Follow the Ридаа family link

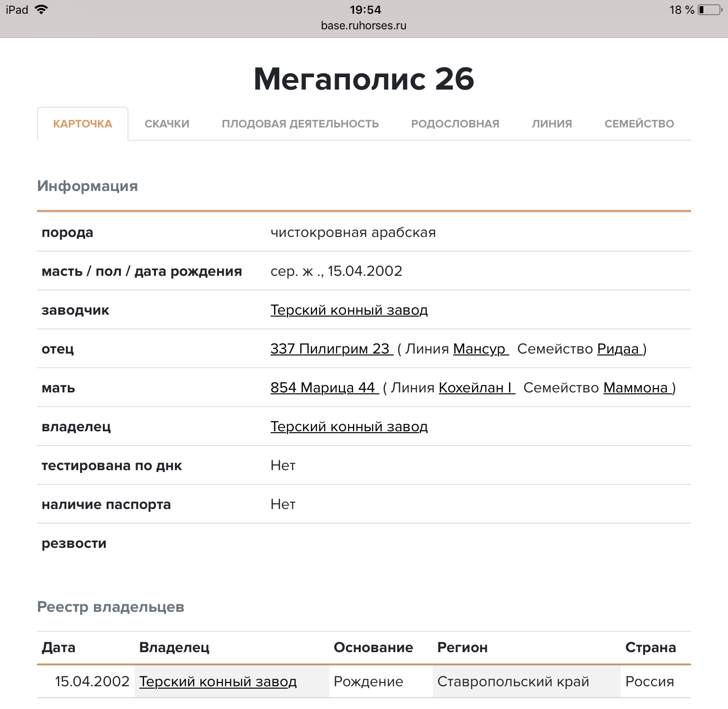[619, 349]
